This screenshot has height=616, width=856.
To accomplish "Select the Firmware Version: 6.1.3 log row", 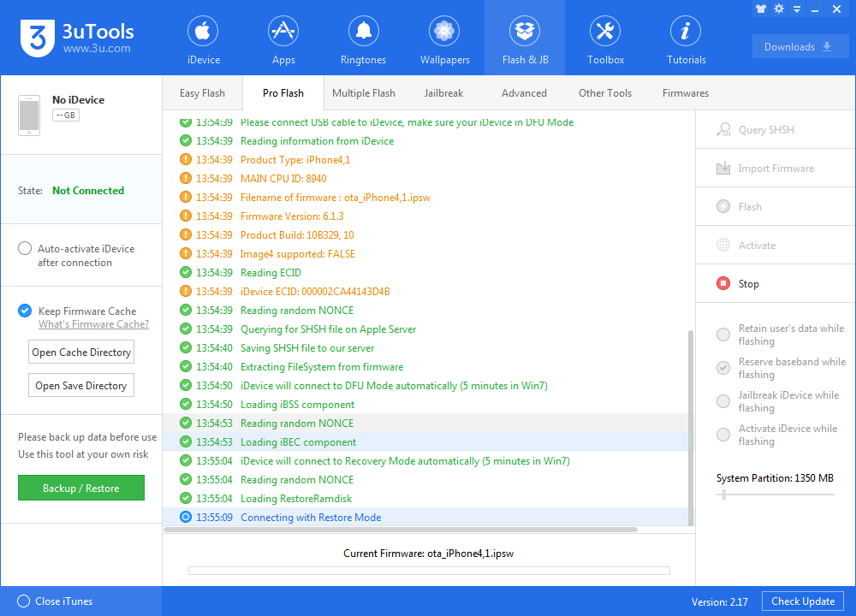I will [425, 216].
